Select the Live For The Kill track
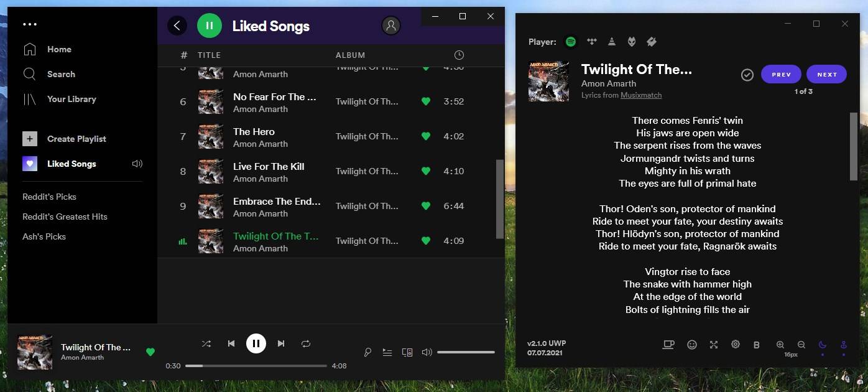Viewport: 868px width, 392px height. 269,166
